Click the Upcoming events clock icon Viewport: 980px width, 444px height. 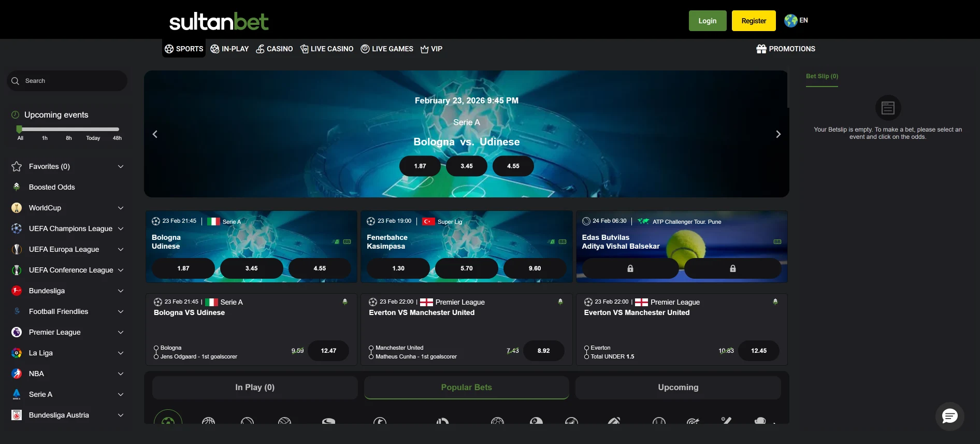16,114
